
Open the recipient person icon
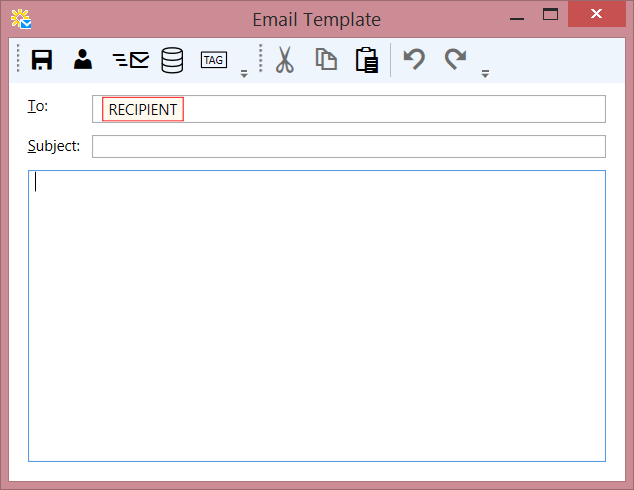coord(83,60)
